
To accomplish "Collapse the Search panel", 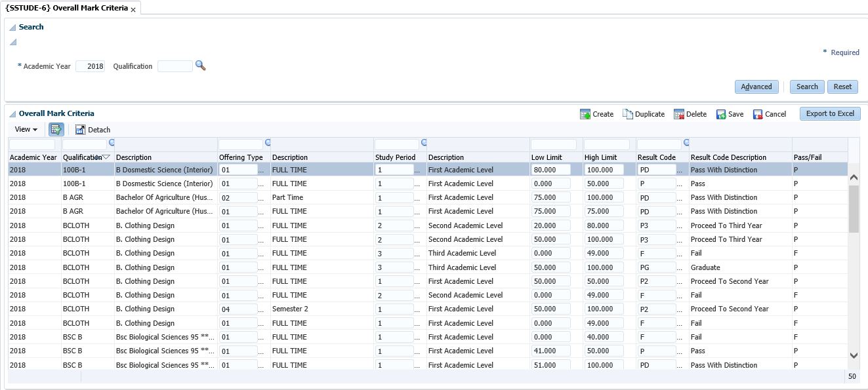I will [12, 28].
